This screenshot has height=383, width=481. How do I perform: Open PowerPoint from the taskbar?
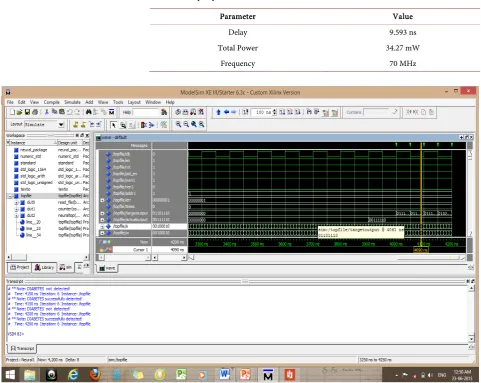point(246,374)
